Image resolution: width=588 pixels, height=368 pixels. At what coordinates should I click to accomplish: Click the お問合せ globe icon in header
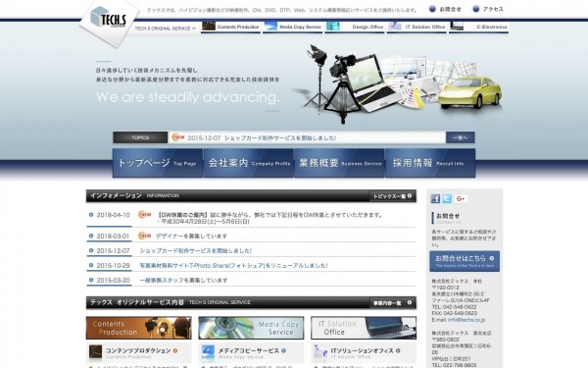click(x=432, y=9)
